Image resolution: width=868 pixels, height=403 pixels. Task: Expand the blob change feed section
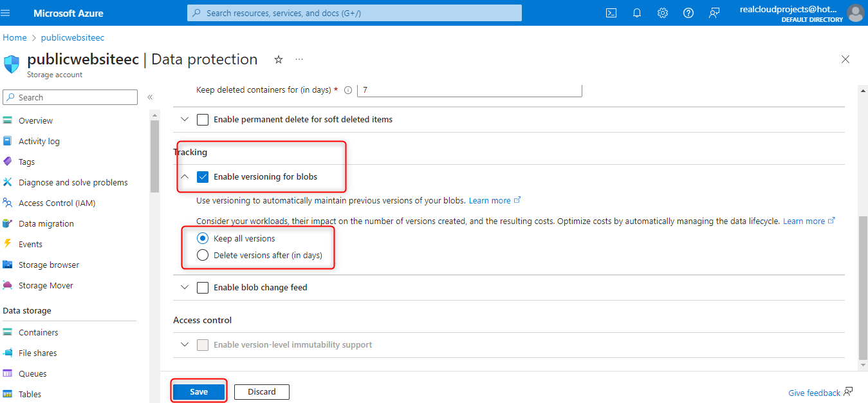185,288
